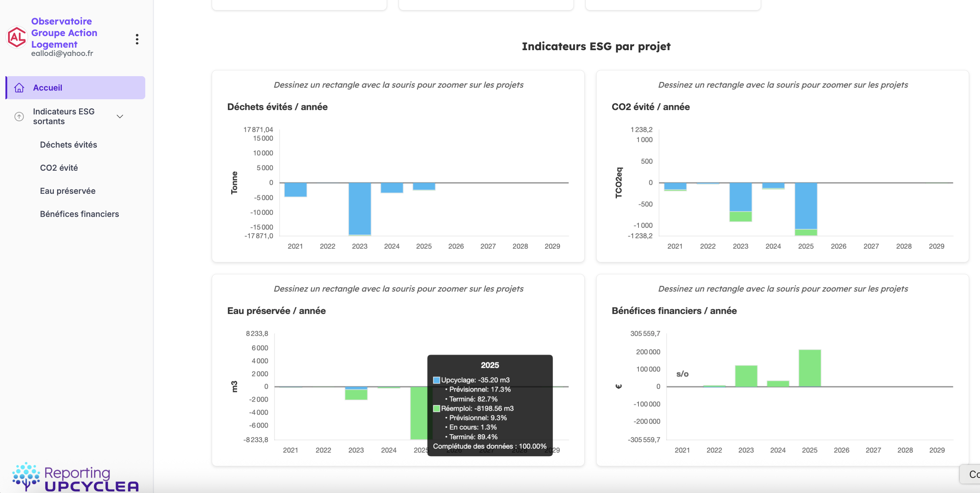Screen dimensions: 980x493
Task: Click the Observatoire Groupe Action Logement title
Action: pyautogui.click(x=64, y=33)
